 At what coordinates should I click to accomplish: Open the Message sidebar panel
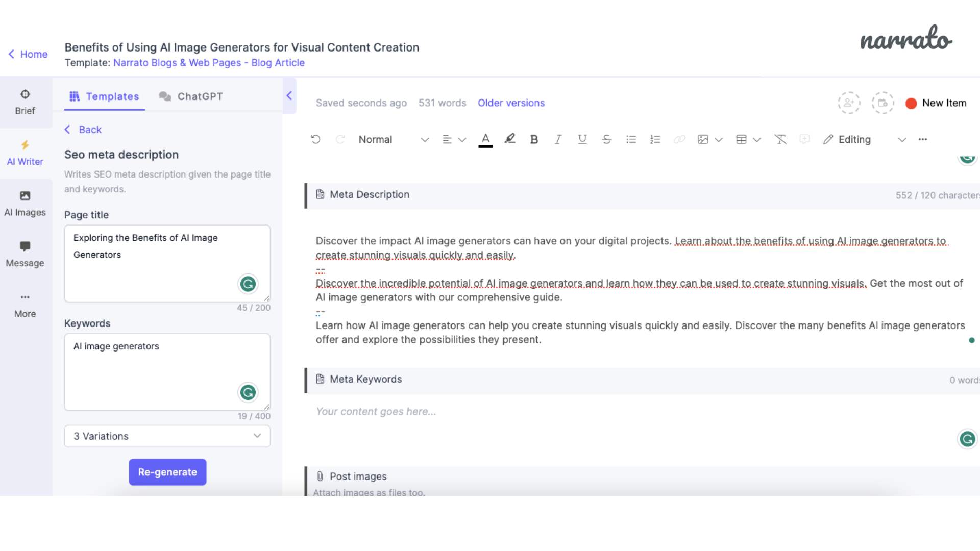[x=25, y=254]
